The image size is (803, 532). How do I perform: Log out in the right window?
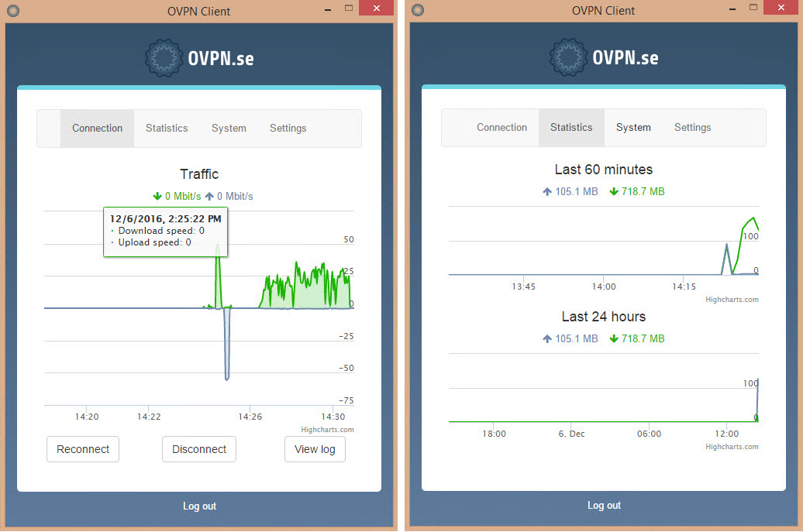(604, 506)
